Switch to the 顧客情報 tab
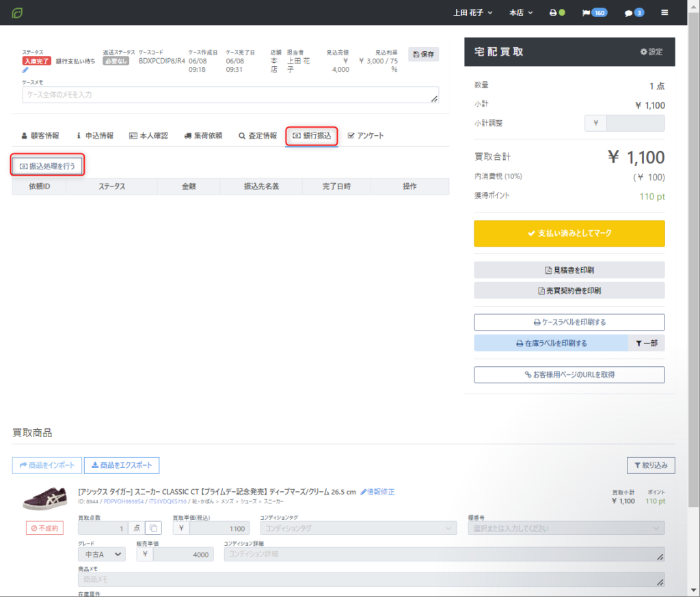The width and height of the screenshot is (700, 597). click(40, 136)
